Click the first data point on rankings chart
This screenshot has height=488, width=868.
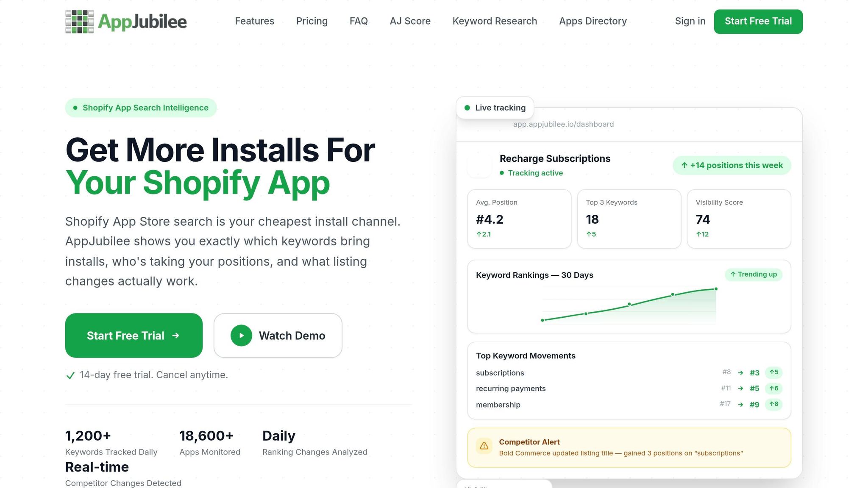coord(542,320)
